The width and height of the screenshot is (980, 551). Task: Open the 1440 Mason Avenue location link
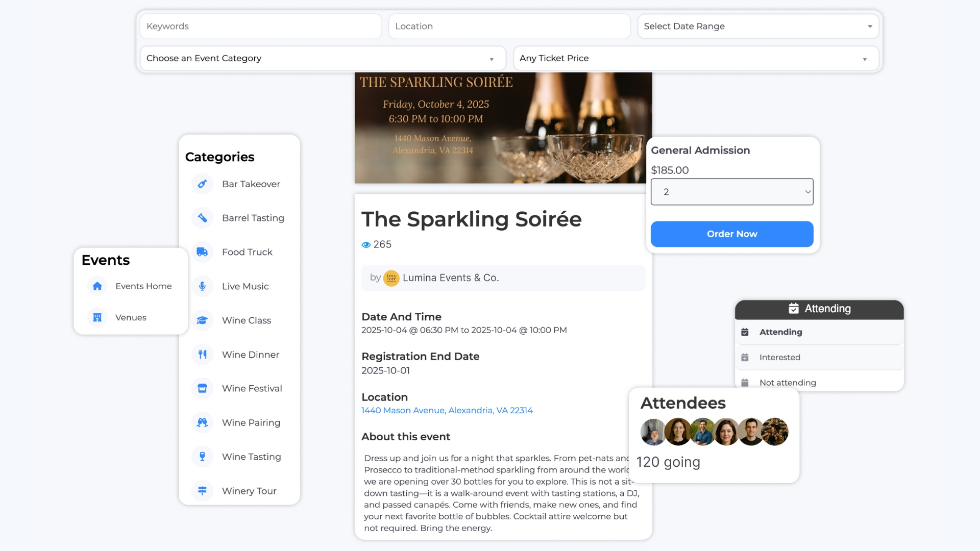(x=447, y=411)
